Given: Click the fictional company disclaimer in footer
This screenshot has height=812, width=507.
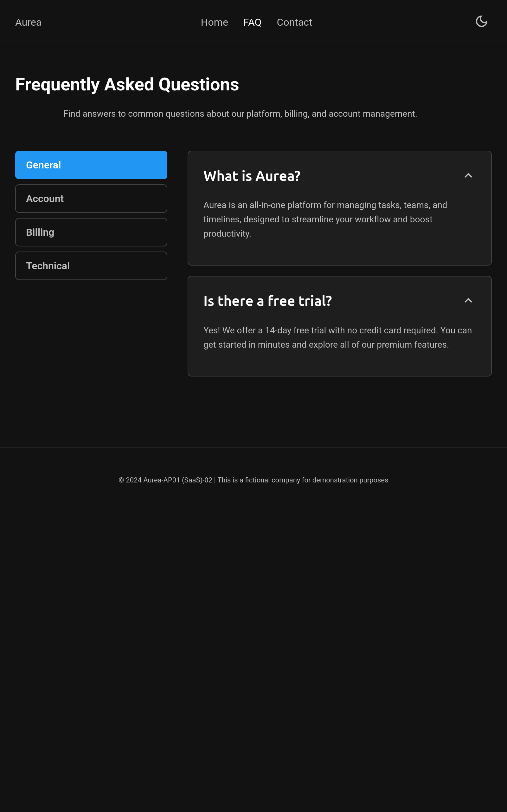Looking at the screenshot, I should [302, 480].
